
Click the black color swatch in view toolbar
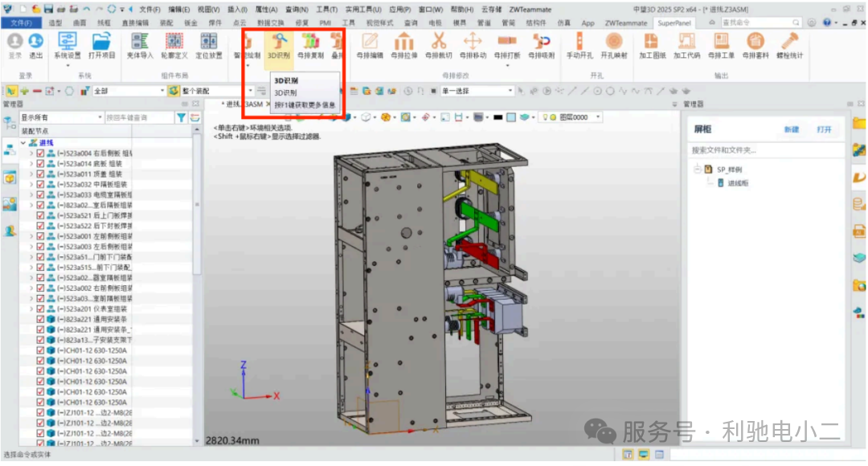pyautogui.click(x=497, y=117)
